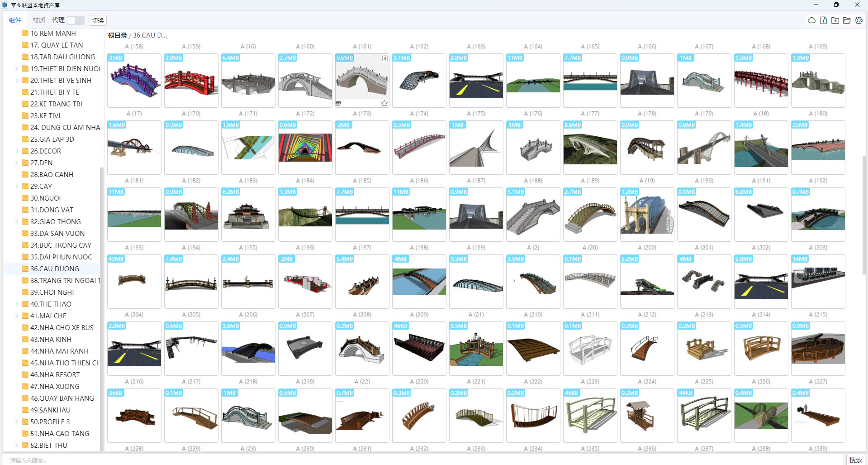The width and height of the screenshot is (868, 465).
Task: Open the 39.CHOI NGHI folder
Action: (x=52, y=292)
